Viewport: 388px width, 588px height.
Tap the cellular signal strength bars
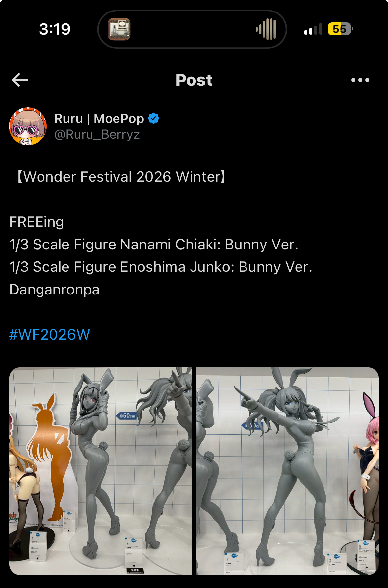point(313,29)
